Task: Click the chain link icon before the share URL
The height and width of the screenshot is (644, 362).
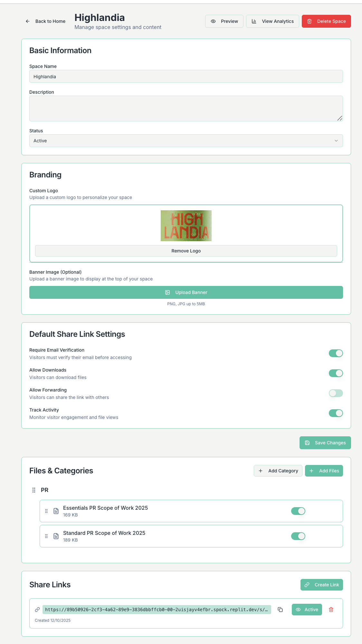Action: (x=37, y=610)
